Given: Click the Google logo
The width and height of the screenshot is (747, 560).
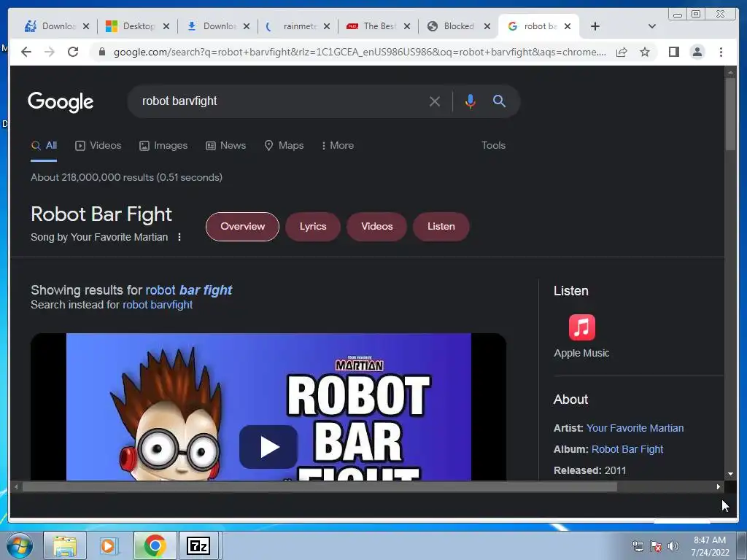Looking at the screenshot, I should [x=61, y=102].
